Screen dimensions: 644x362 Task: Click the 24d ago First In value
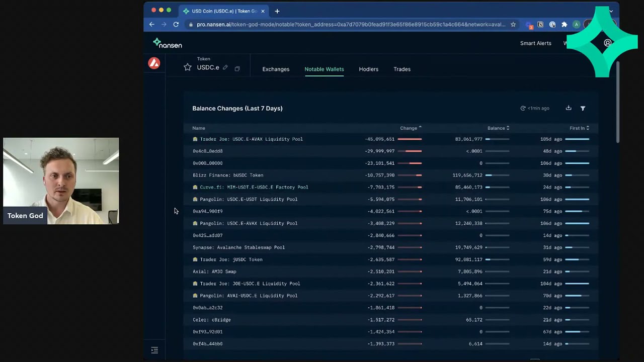coord(553,188)
